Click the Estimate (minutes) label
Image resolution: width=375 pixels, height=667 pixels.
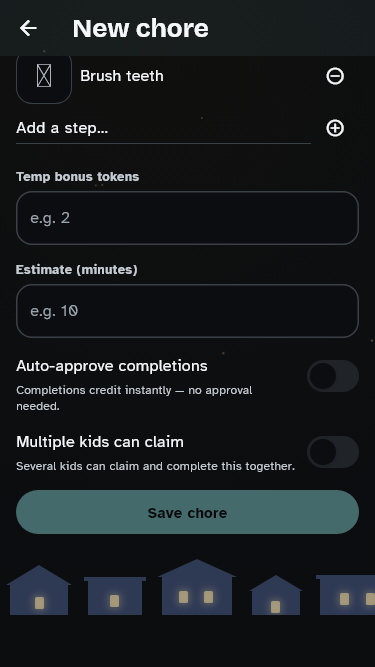click(x=77, y=270)
